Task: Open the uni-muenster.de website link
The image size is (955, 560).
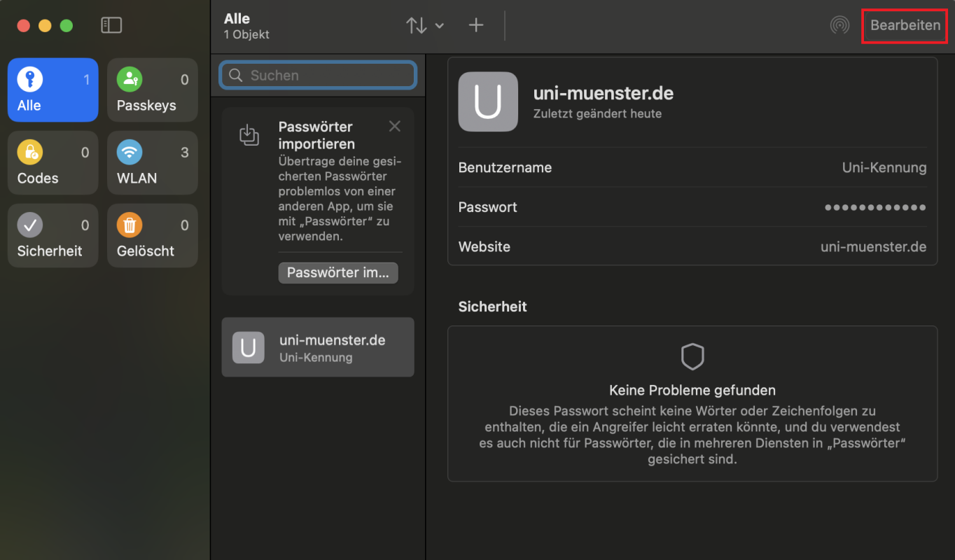Action: [873, 247]
